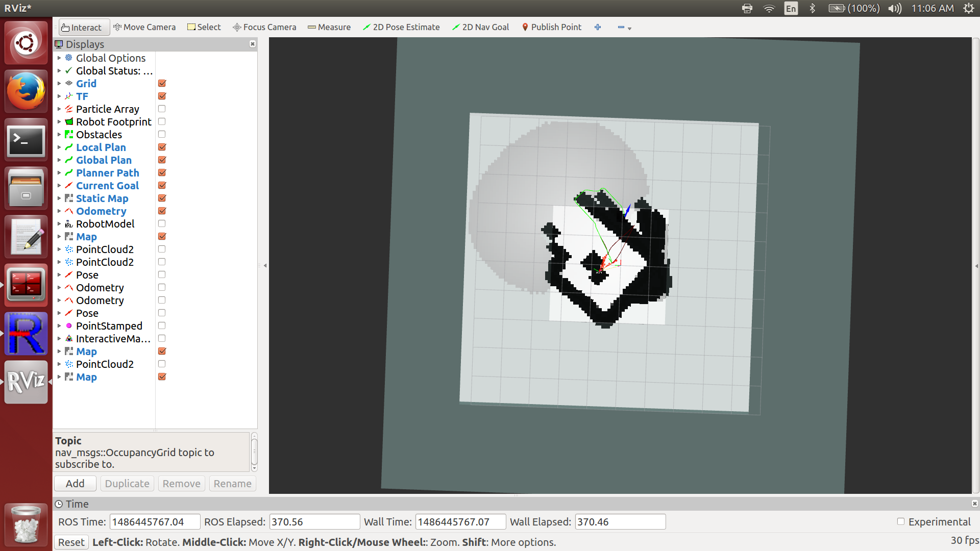Click the Reset time button

[x=71, y=542]
